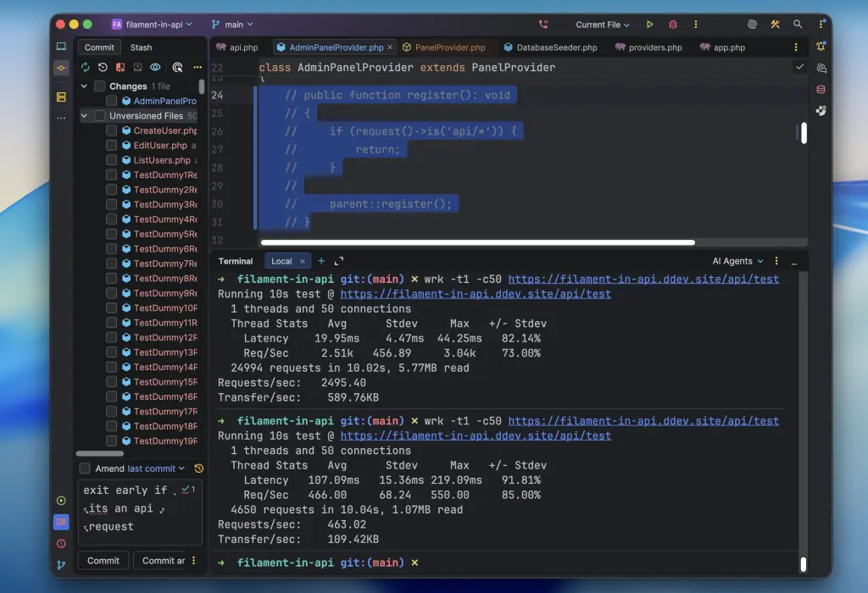The width and height of the screenshot is (868, 593).
Task: Switch to the providers.php tab
Action: pos(648,47)
